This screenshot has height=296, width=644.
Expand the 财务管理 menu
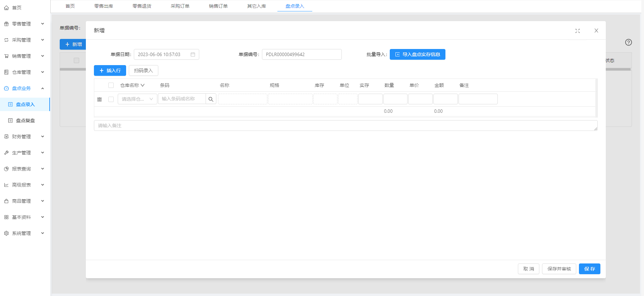[43, 137]
